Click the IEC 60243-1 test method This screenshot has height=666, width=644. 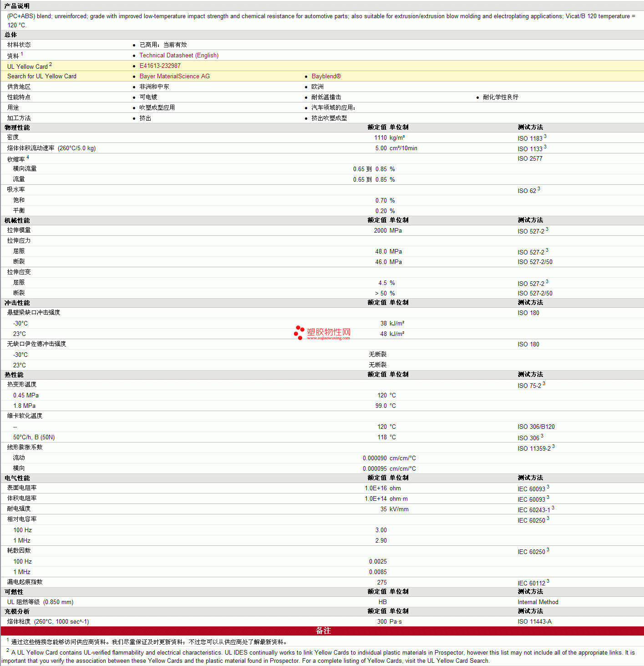pos(534,509)
